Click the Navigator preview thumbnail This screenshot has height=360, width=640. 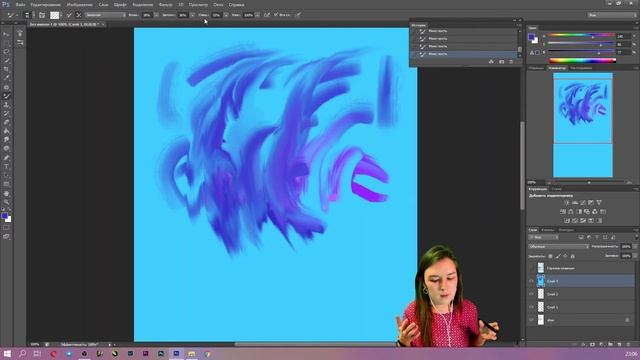(583, 125)
